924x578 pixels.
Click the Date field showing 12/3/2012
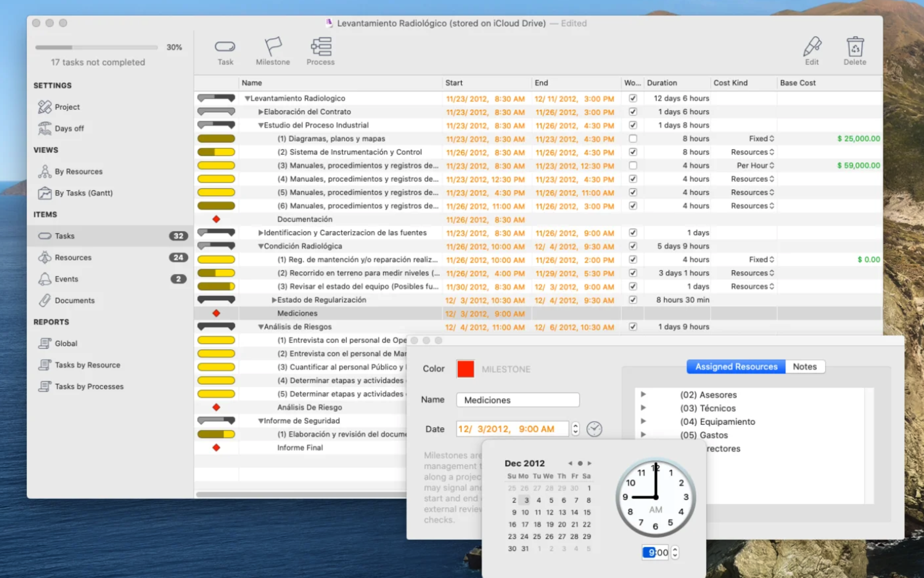click(513, 429)
